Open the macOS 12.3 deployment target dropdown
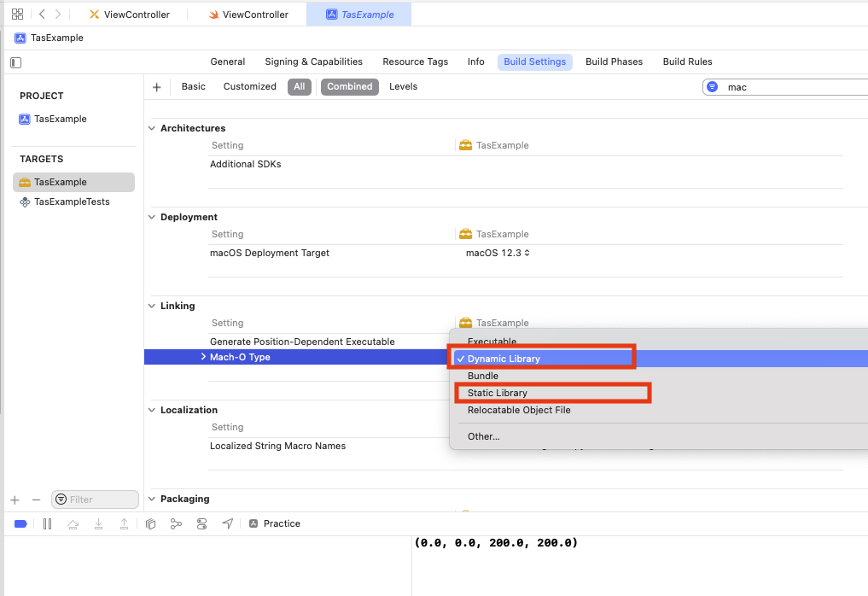 click(x=498, y=253)
